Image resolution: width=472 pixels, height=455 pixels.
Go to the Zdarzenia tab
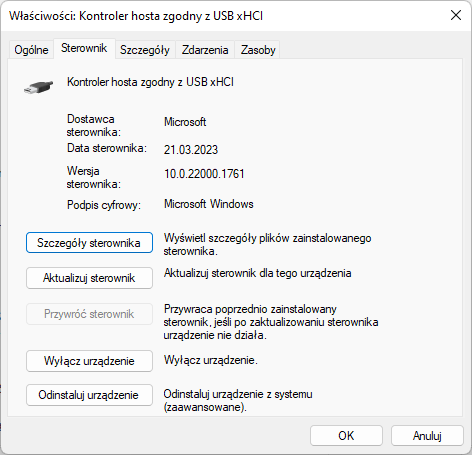pyautogui.click(x=205, y=50)
